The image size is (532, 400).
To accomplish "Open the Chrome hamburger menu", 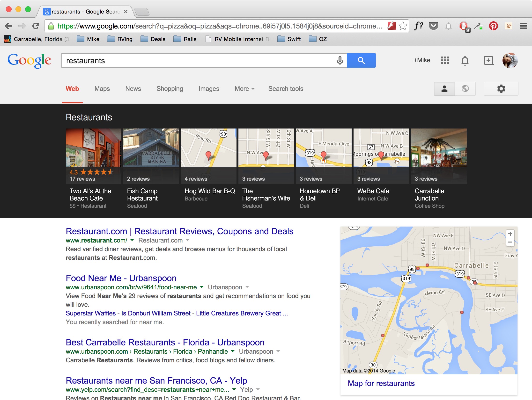I will coord(524,26).
